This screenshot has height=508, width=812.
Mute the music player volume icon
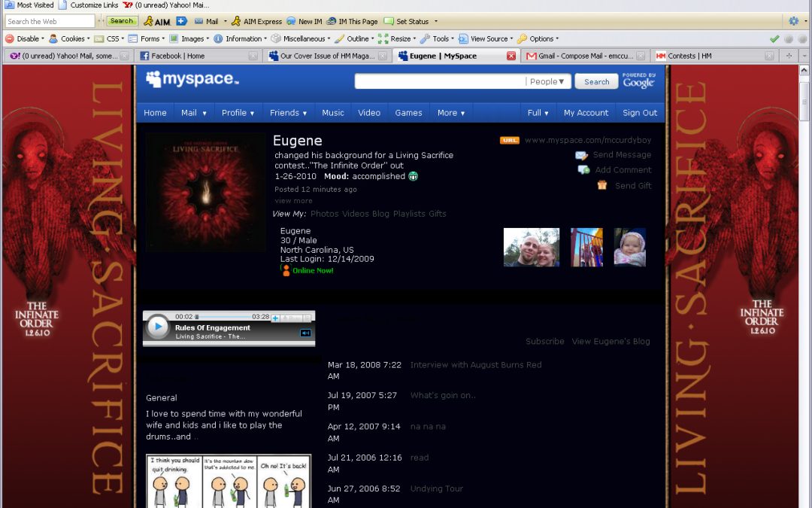[x=306, y=333]
